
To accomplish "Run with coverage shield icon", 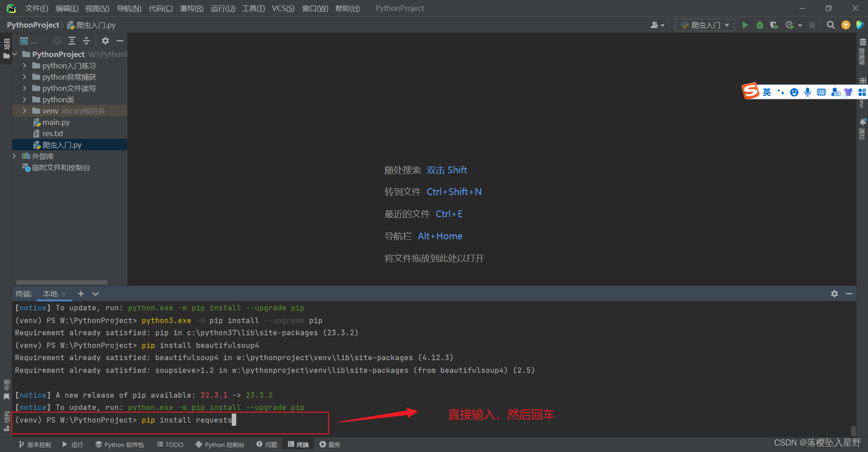I will 774,25.
